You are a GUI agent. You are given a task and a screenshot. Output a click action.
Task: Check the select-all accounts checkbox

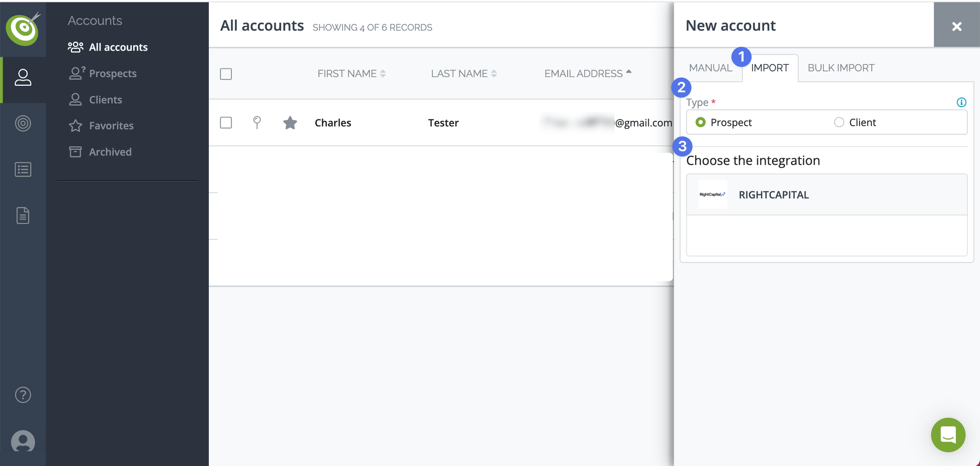point(226,74)
